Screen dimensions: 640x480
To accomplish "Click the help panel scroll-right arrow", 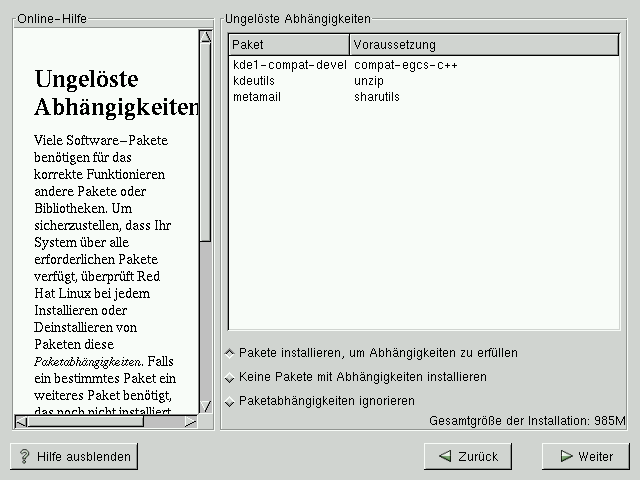I will tap(190, 421).
